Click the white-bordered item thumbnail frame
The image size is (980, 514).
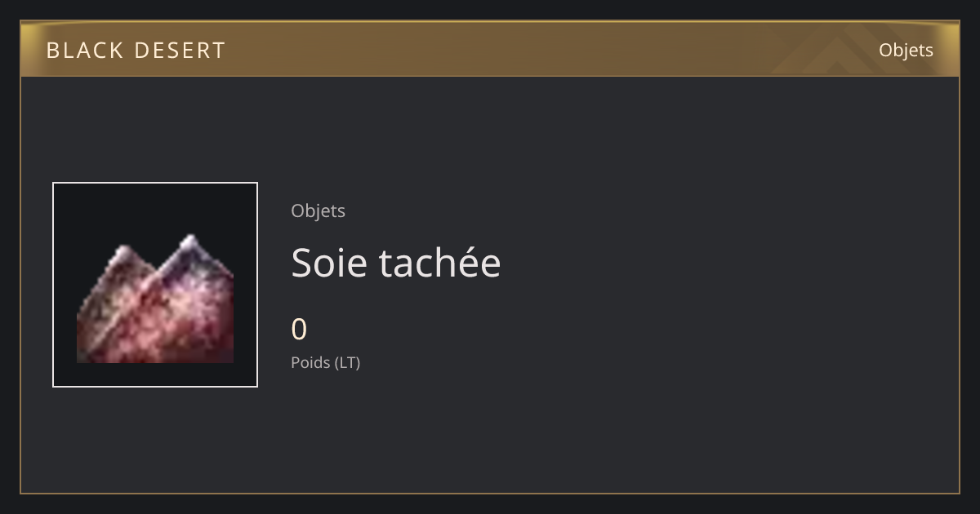click(x=155, y=285)
